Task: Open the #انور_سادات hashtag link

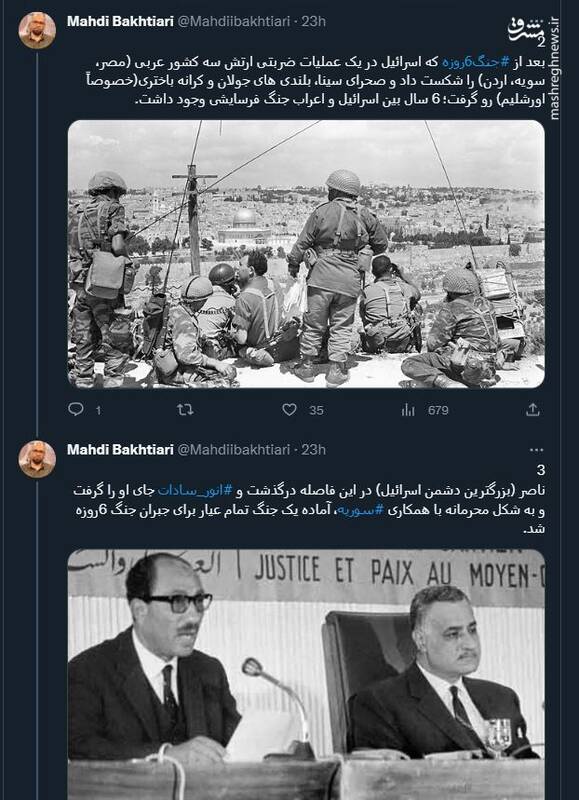Action: click(x=195, y=490)
